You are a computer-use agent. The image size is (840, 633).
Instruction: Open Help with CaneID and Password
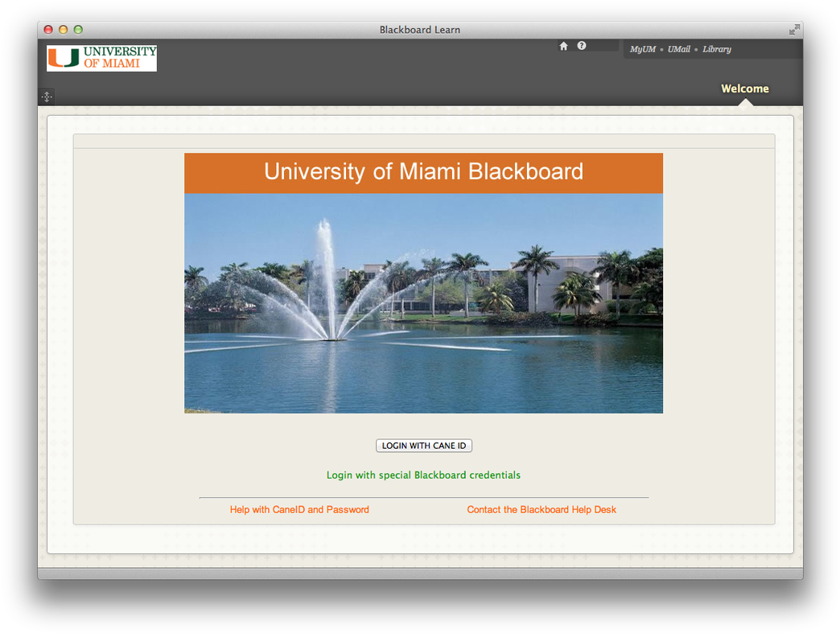tap(299, 509)
